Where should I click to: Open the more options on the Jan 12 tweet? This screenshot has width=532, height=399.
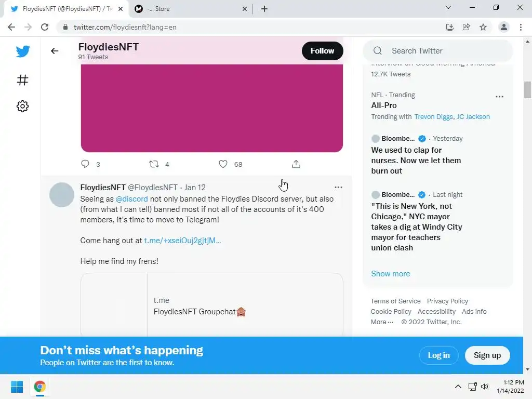[338, 187]
